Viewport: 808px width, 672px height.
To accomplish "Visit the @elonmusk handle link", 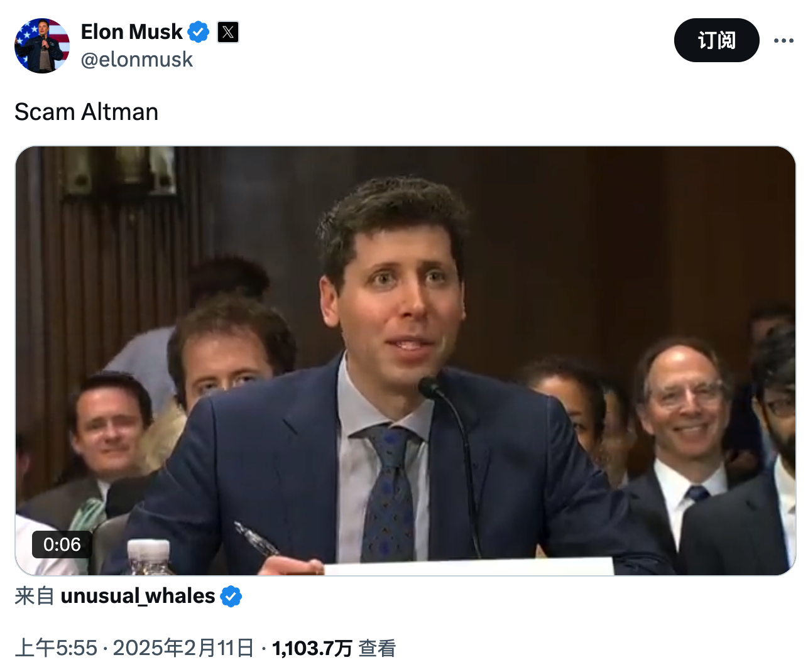I will tap(137, 60).
